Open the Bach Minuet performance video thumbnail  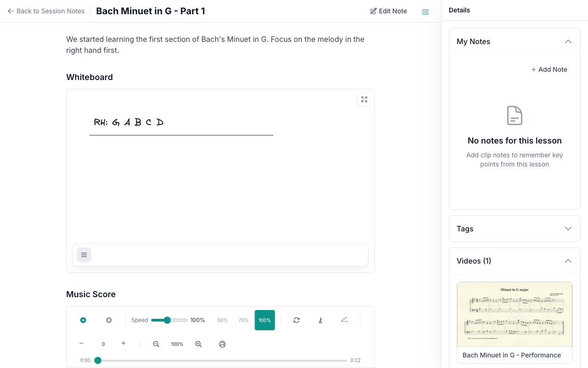[x=514, y=315]
